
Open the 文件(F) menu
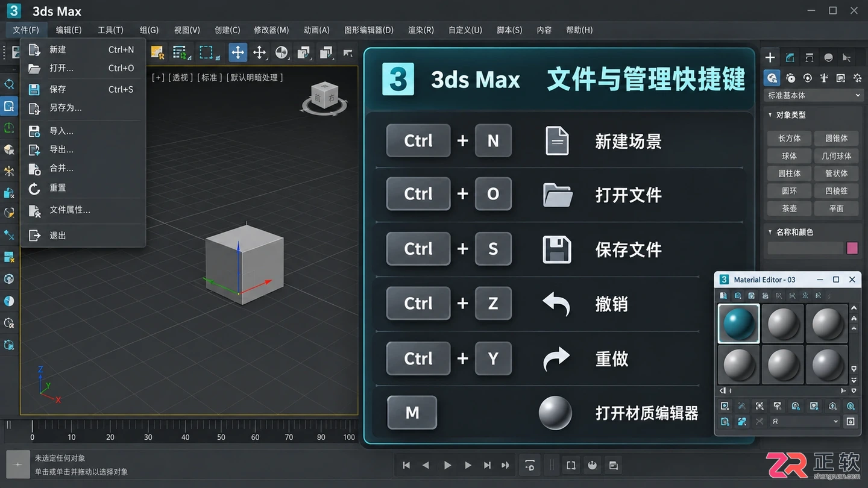click(26, 30)
